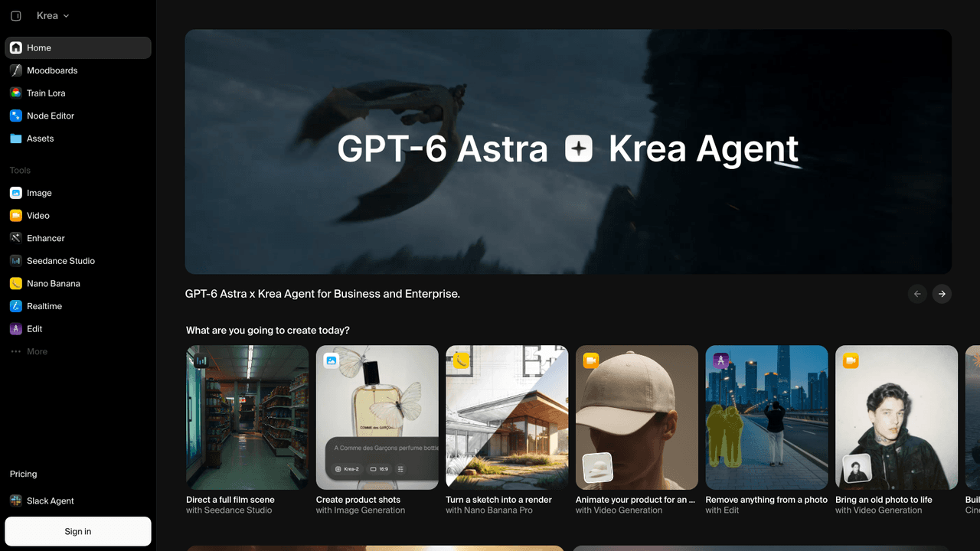Open the city skyline photo edit thumbnail
Viewport: 980px width, 551px height.
[x=766, y=417]
